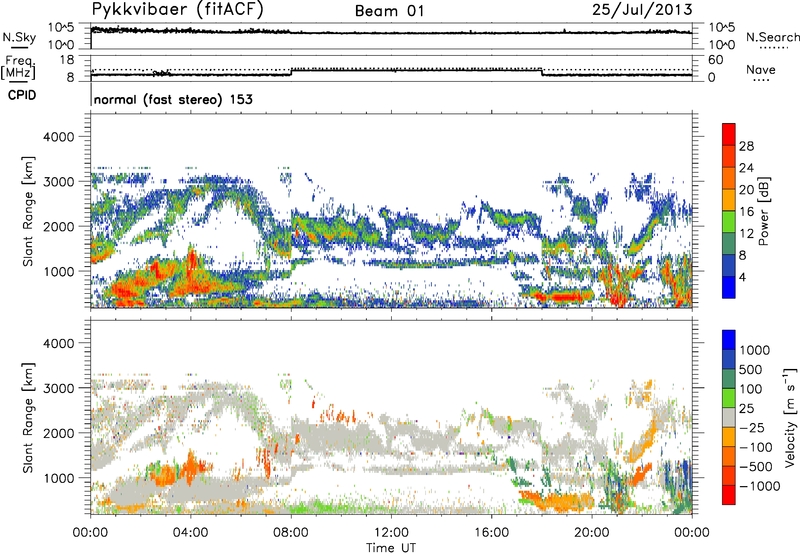The height and width of the screenshot is (554, 800).
Task: Click the '-500' label on the Velocity colorbar
Action: 755,466
